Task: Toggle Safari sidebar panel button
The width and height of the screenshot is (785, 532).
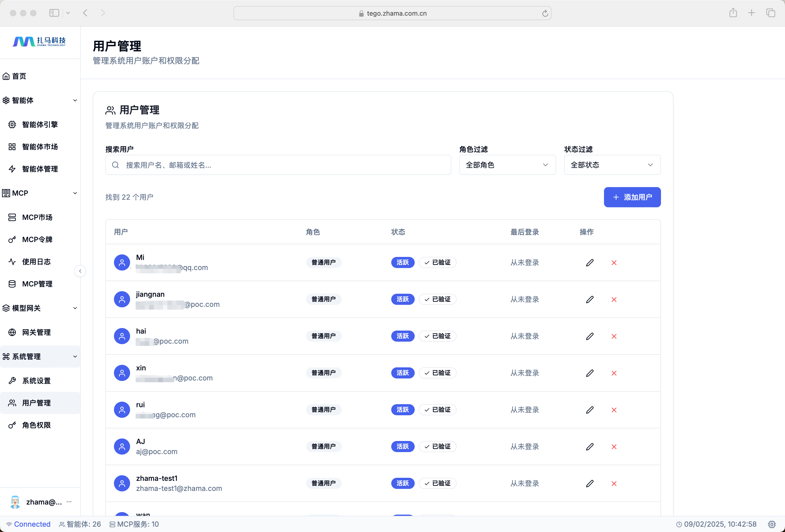Action: (x=54, y=13)
